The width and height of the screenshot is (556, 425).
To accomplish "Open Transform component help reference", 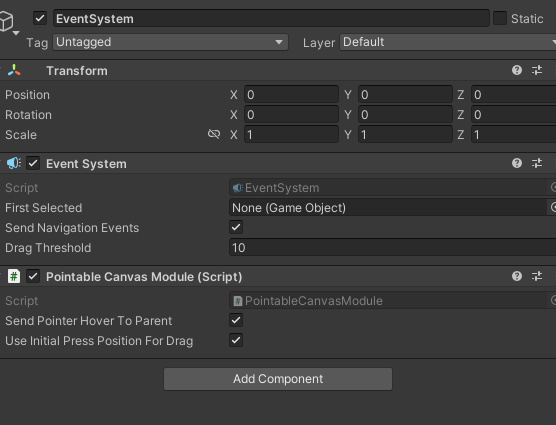I will click(x=517, y=70).
